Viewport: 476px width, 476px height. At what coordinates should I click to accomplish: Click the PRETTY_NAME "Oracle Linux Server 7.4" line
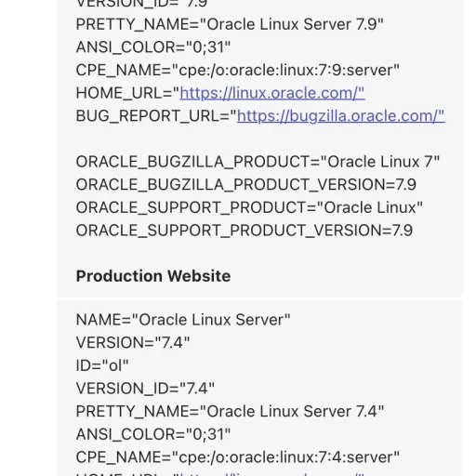(230, 412)
